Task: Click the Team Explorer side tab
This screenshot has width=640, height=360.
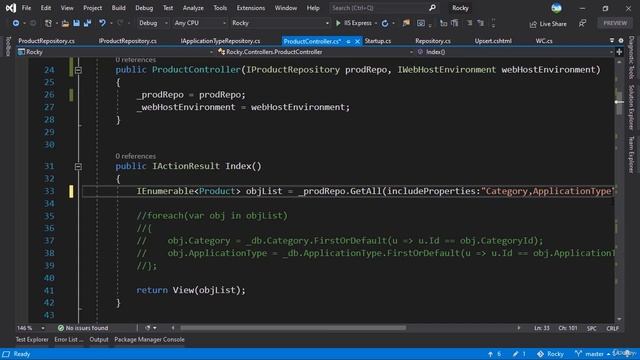Action: 631,155
